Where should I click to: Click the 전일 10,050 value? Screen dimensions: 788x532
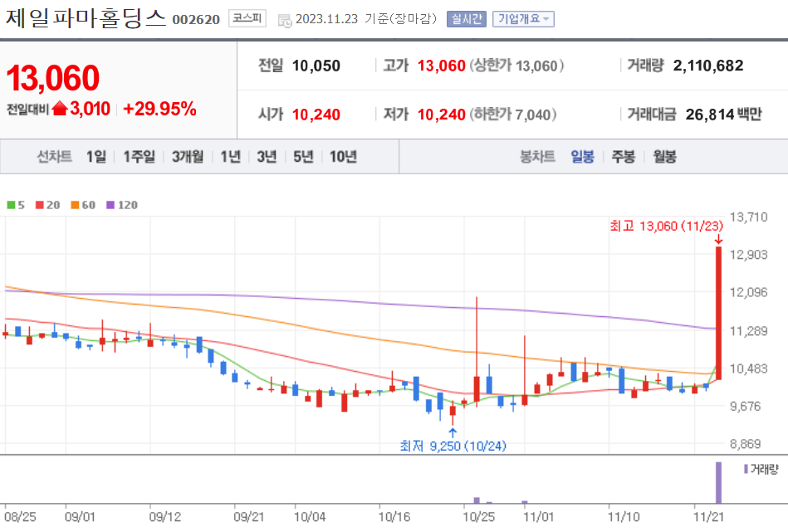coord(316,66)
